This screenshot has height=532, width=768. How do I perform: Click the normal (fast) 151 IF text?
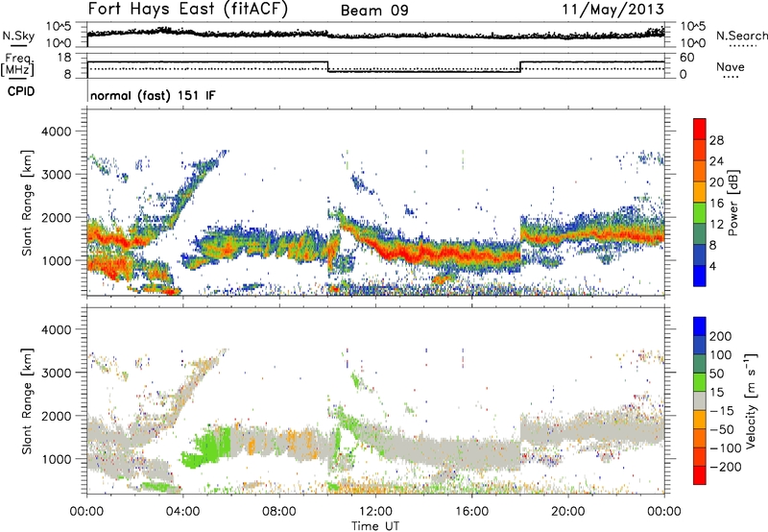point(153,95)
